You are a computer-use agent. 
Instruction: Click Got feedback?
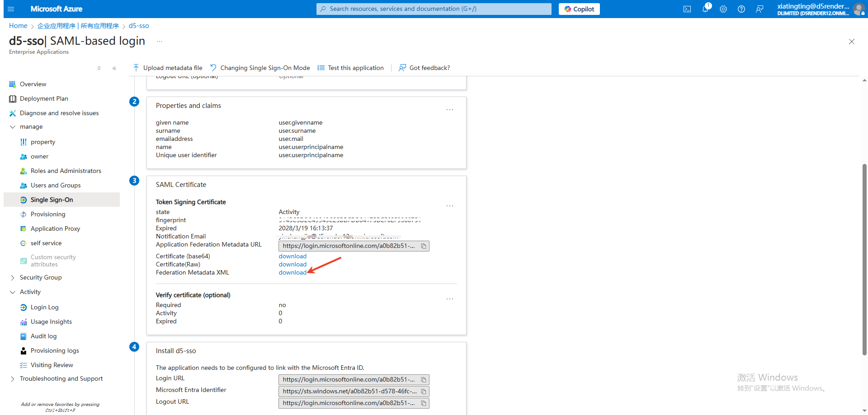tap(425, 68)
